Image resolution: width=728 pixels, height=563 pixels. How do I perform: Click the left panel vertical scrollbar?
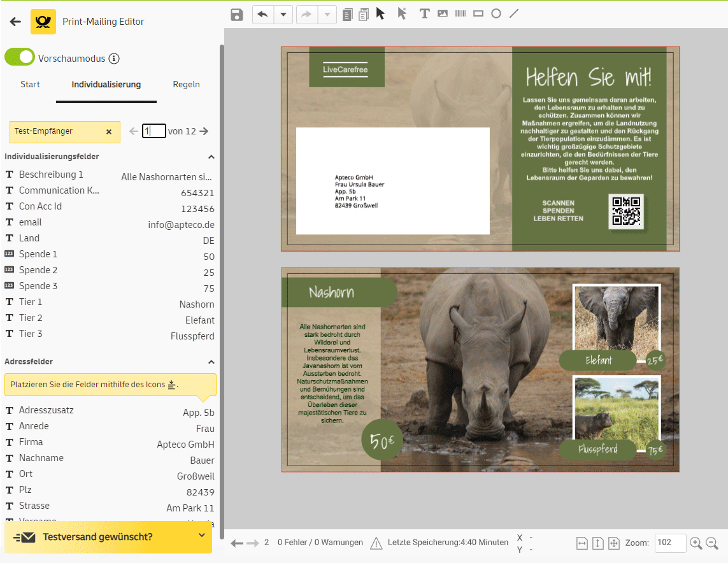[222, 292]
